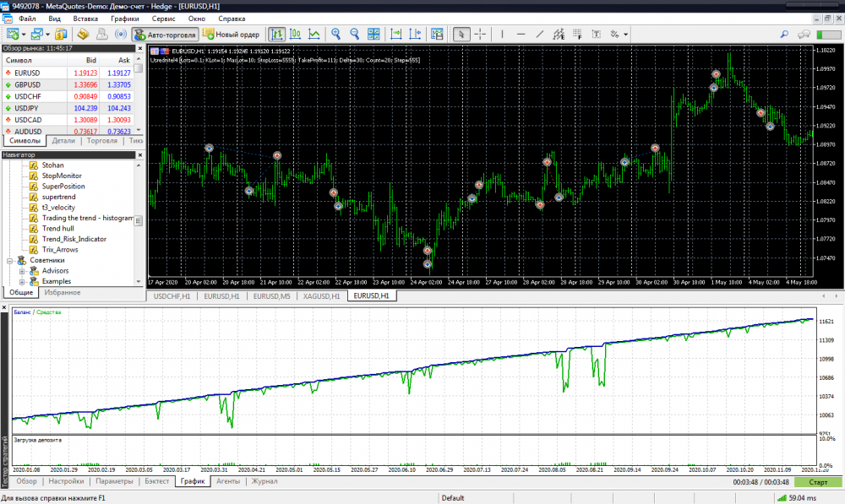Screen dimensions: 845x504
Task: Select the equidistant channel tool
Action: [559, 35]
